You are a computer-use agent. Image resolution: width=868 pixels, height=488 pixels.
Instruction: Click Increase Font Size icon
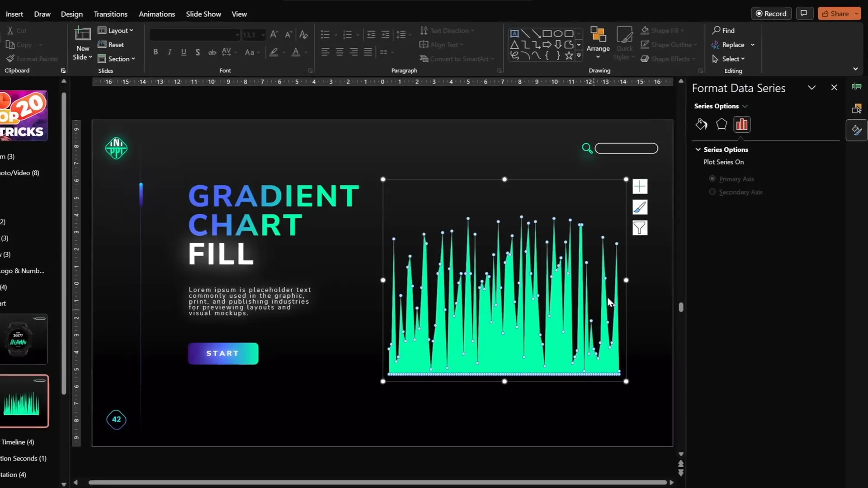[274, 34]
